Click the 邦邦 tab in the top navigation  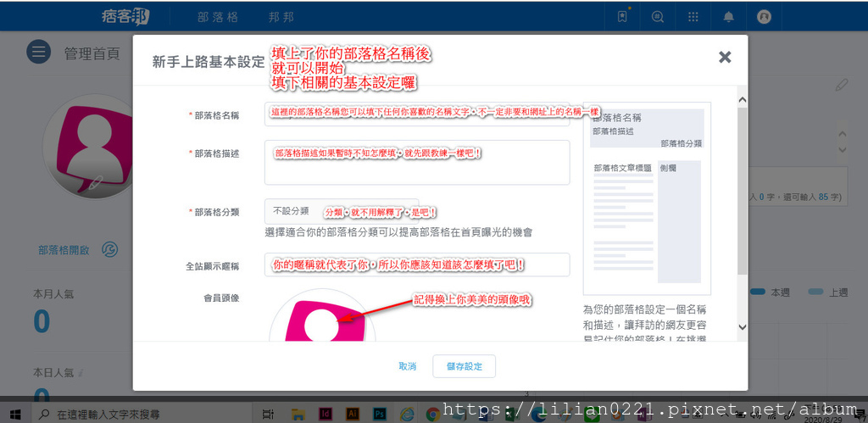[281, 17]
